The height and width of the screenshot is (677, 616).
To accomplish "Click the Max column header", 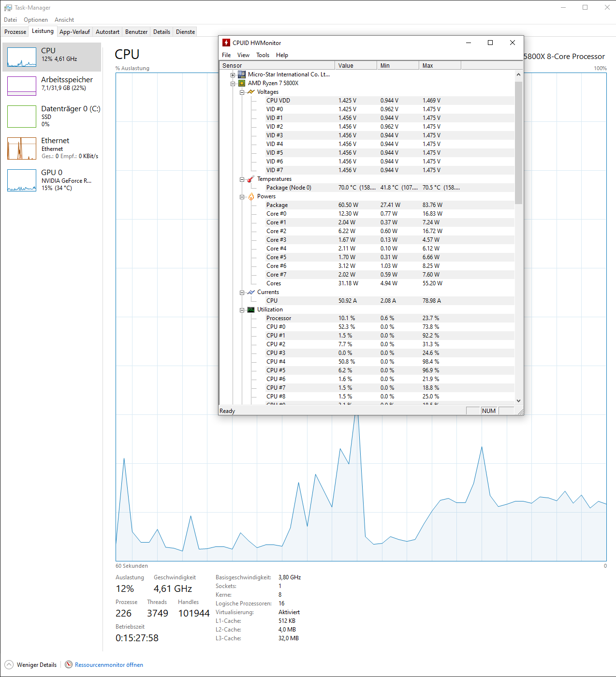I will (440, 65).
